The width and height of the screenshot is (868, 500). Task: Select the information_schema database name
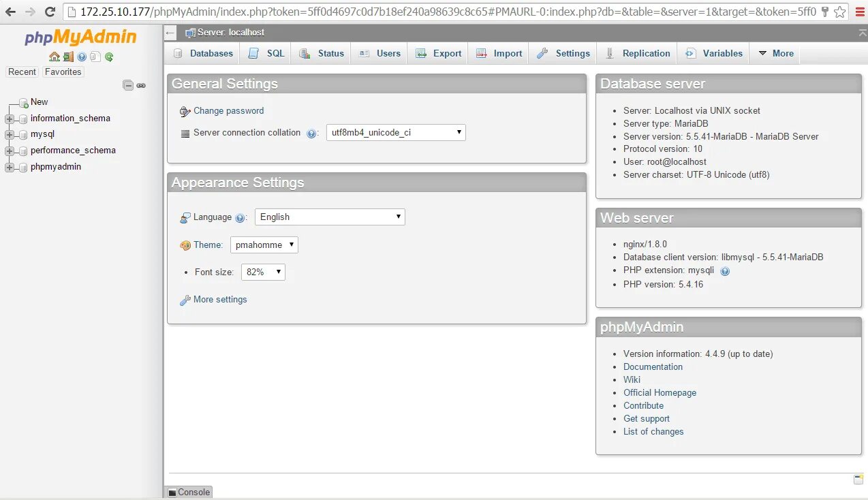(x=70, y=119)
